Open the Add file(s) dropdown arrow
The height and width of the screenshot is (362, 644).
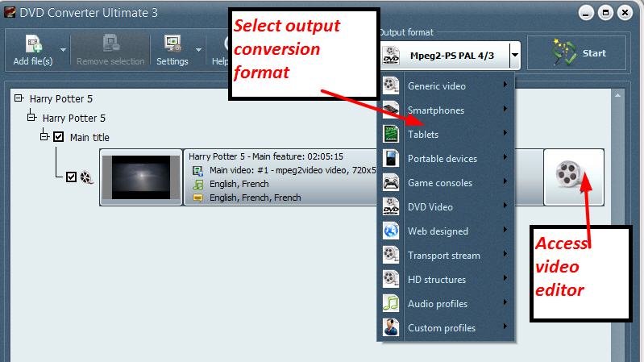(63, 50)
